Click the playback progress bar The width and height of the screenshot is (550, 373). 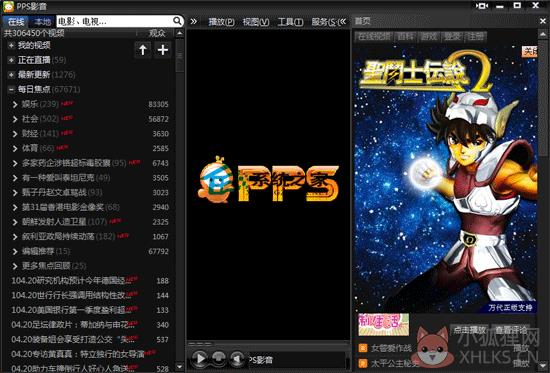tap(268, 343)
